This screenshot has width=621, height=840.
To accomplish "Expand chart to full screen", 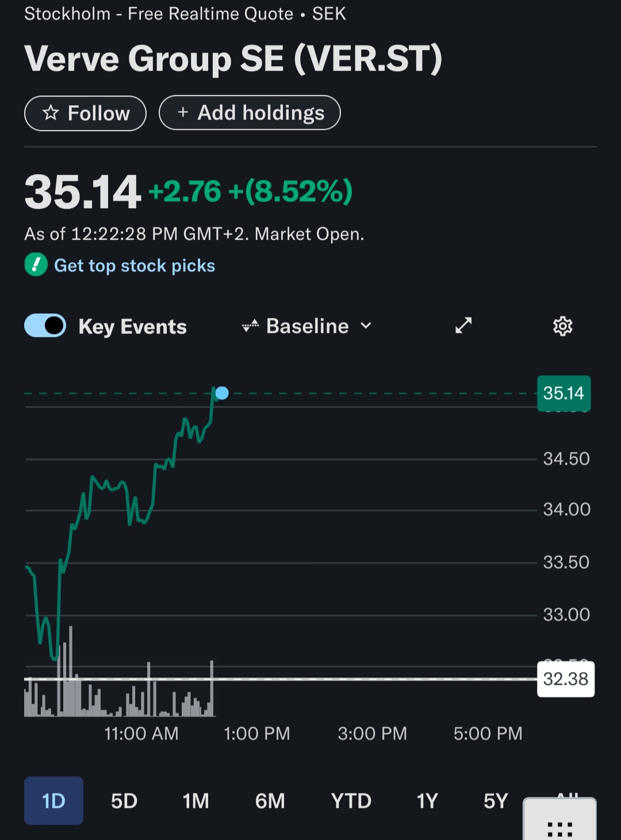I will pos(463,325).
